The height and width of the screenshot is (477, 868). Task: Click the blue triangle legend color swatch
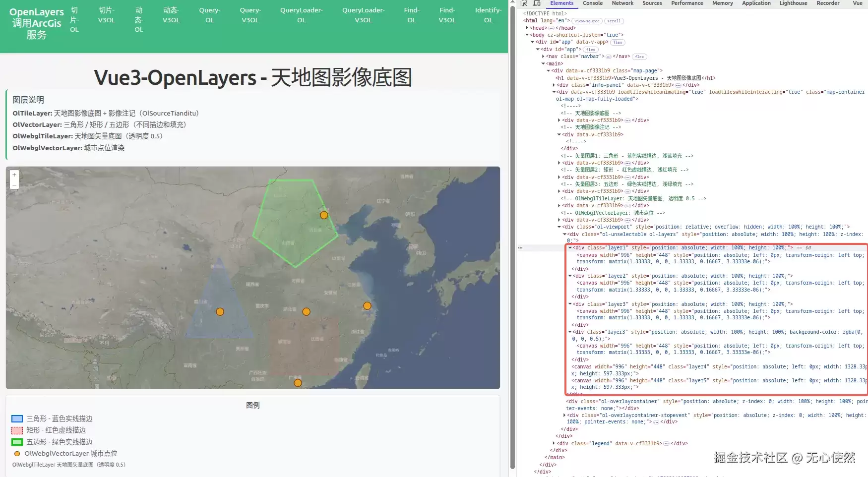pos(17,419)
